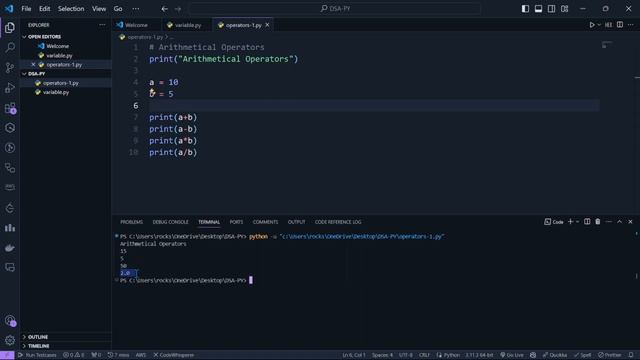Open the Run button dropdown arrow
Screen dimensions: 640x360
coord(599,25)
